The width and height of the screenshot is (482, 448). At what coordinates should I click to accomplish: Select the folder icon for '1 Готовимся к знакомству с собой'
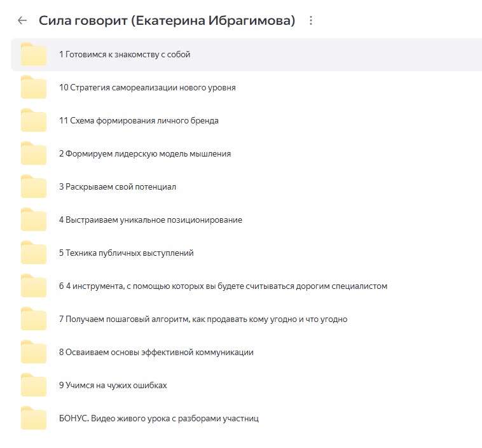(x=34, y=54)
